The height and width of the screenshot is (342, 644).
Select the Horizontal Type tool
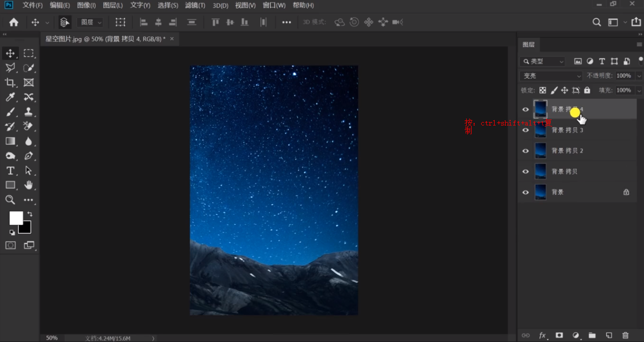10,170
